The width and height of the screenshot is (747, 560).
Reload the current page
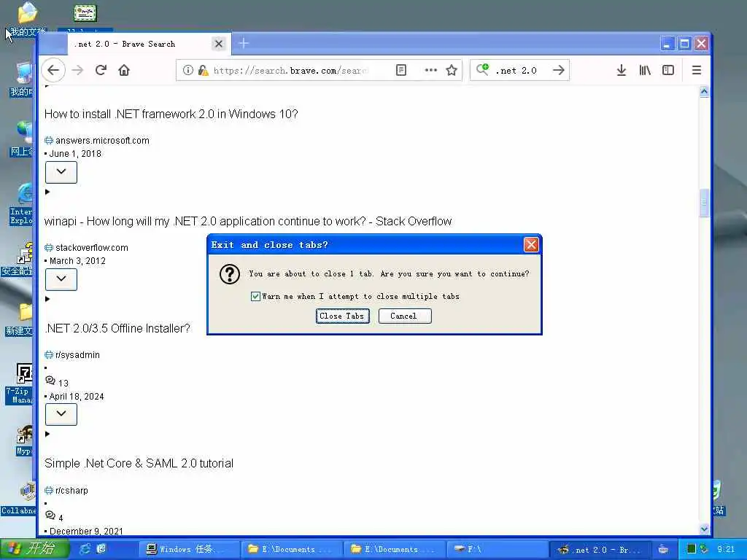coord(101,71)
